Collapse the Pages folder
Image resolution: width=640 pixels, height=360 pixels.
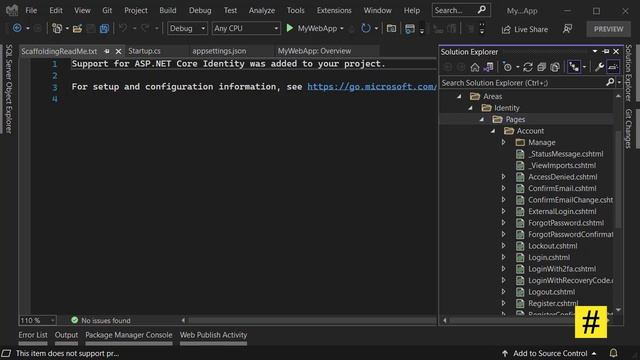click(482, 119)
